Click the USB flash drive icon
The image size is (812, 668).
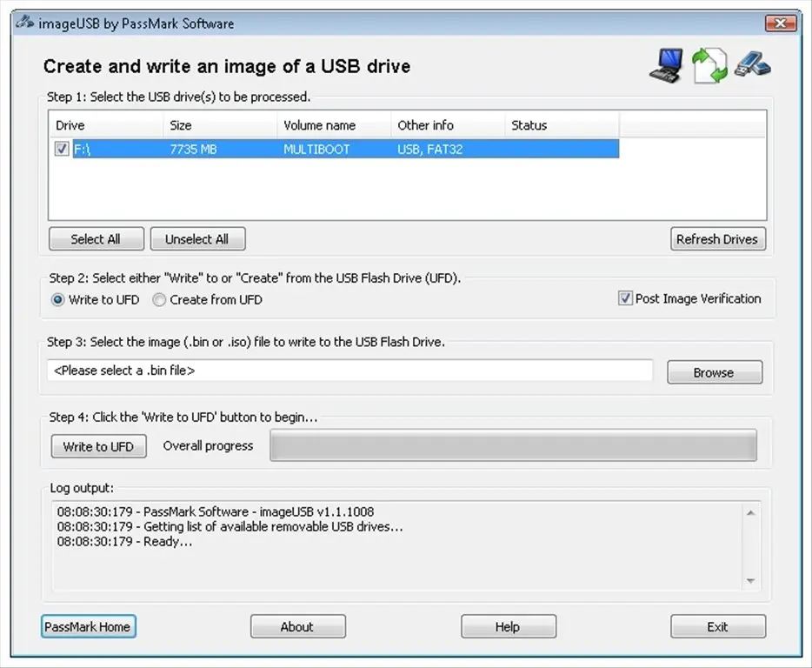tap(752, 64)
